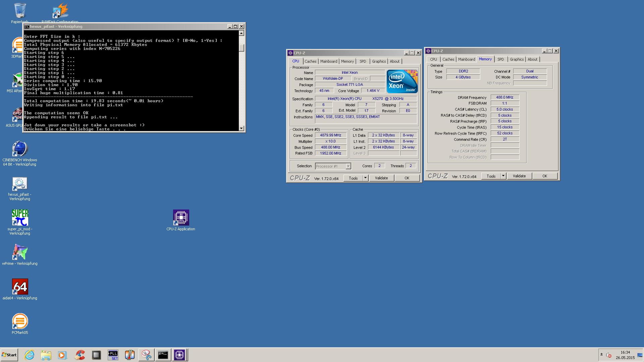Click Tools button in right CPU-Z

(x=491, y=176)
